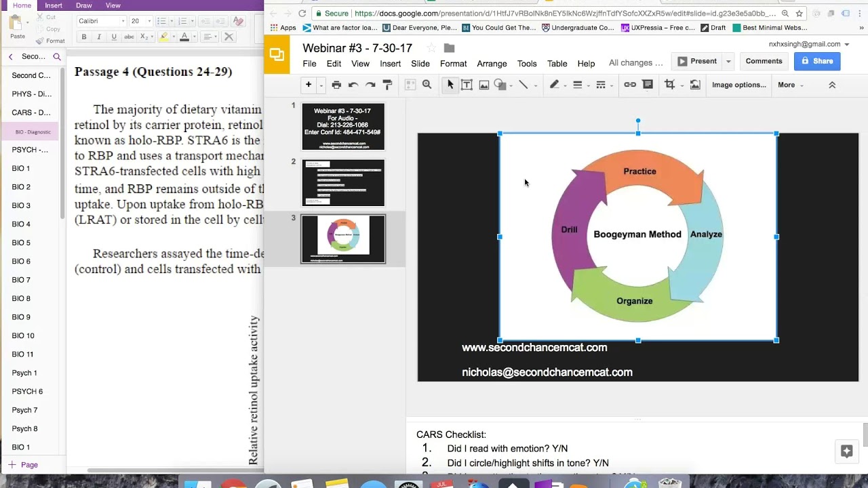This screenshot has height=488, width=868.
Task: Click the Print icon in Slides toolbar
Action: tap(336, 85)
